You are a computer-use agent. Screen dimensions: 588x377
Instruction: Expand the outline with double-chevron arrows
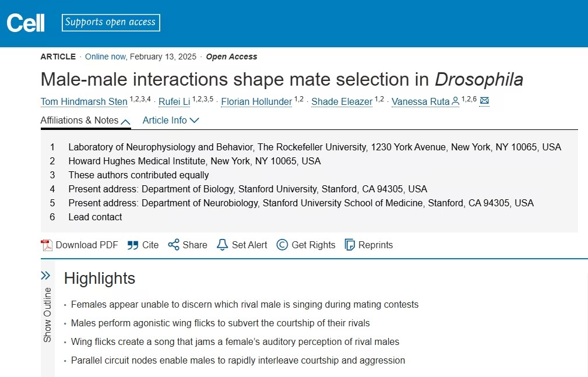[x=45, y=275]
